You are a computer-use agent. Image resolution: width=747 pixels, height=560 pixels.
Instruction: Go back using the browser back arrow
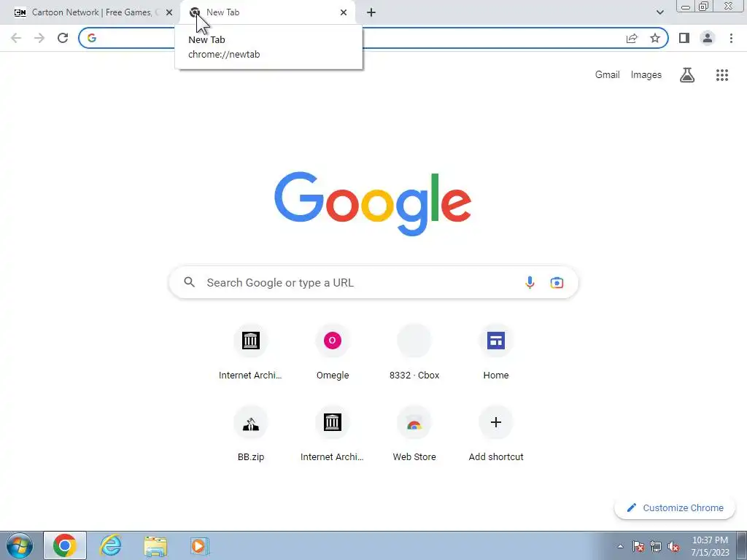16,38
